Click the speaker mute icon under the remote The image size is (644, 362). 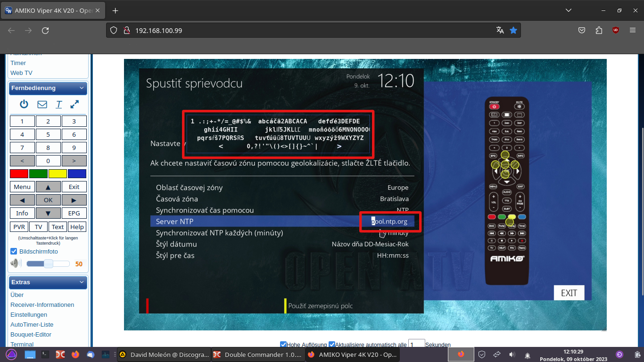[x=16, y=263]
